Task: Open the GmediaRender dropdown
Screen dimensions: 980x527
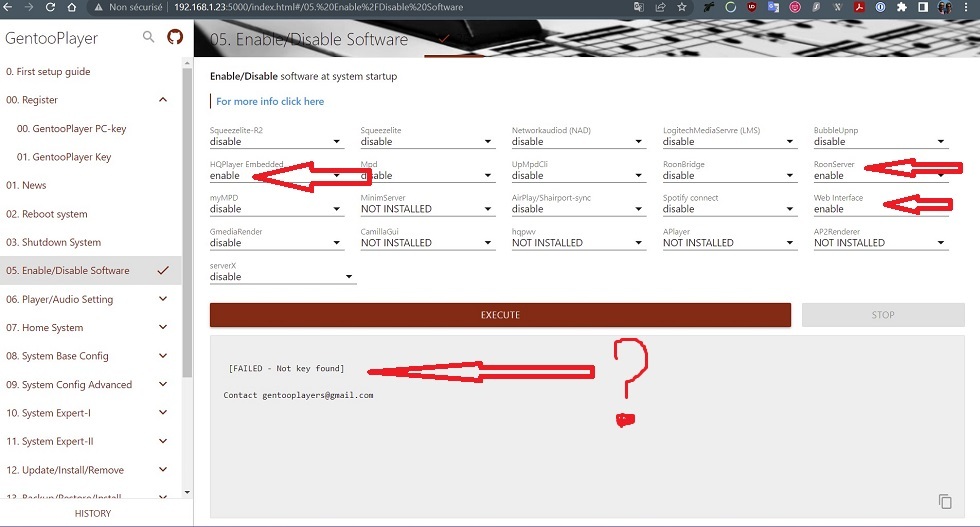Action: [x=277, y=243]
